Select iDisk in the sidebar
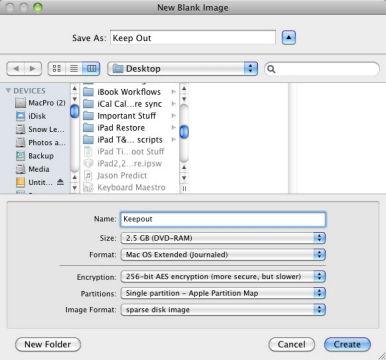Screen dimensions: 386x360 coord(31,116)
